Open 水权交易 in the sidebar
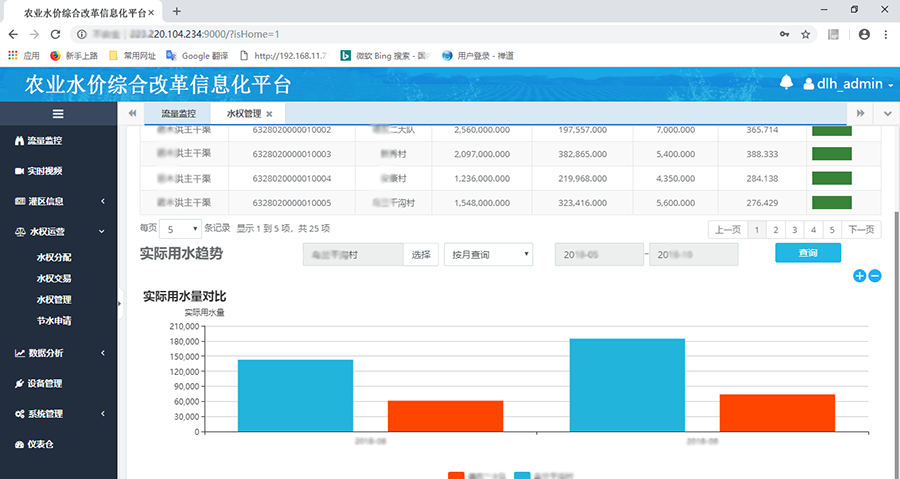This screenshot has height=479, width=900. pos(54,279)
